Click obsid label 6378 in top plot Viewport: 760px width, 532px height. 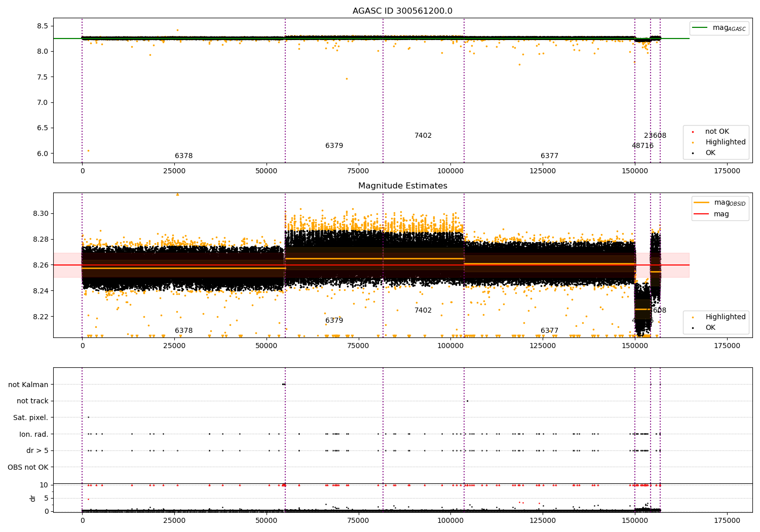click(183, 156)
